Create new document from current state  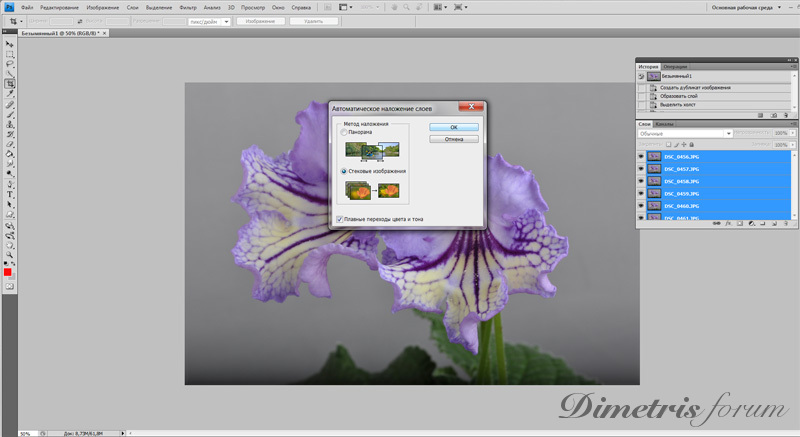click(761, 115)
